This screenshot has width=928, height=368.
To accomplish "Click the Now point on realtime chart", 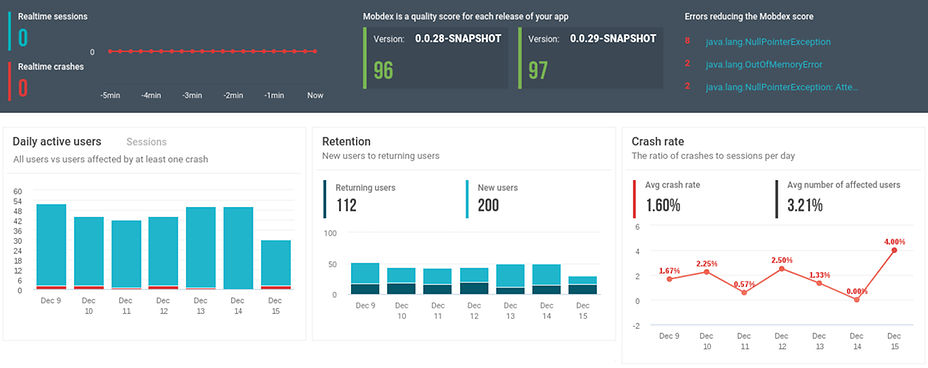I will (x=315, y=51).
